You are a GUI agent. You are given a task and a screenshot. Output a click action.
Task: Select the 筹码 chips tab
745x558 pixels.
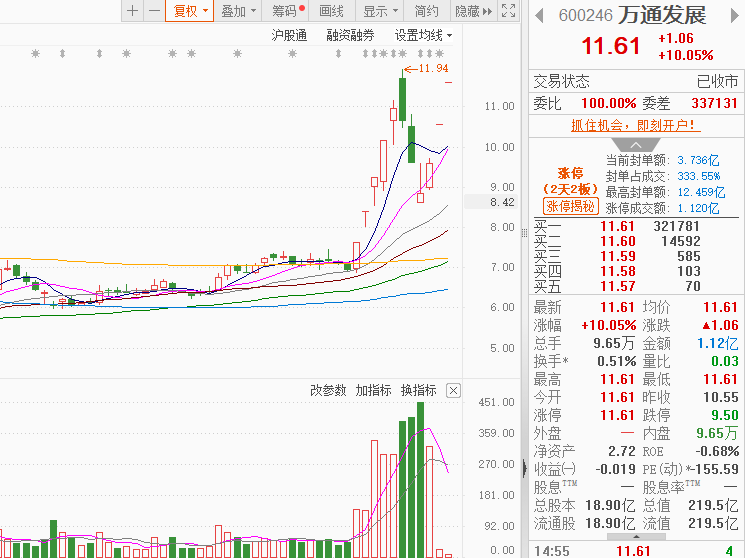(285, 10)
